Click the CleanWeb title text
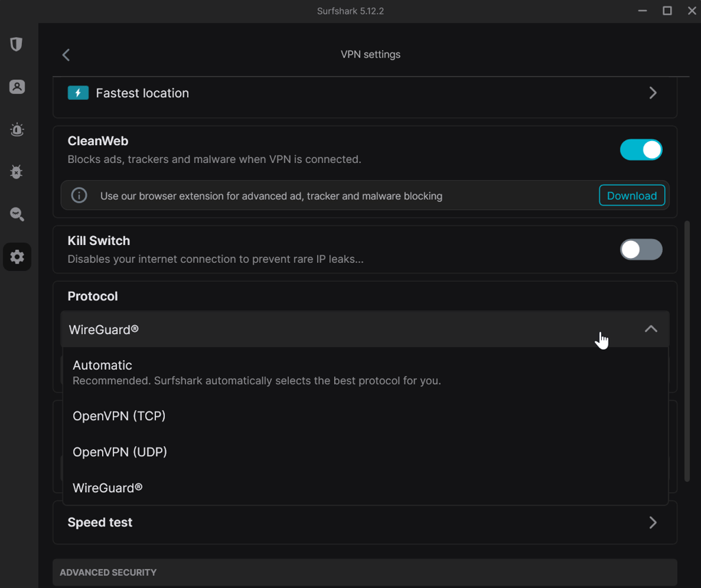Viewport: 701px width, 588px height. [98, 141]
